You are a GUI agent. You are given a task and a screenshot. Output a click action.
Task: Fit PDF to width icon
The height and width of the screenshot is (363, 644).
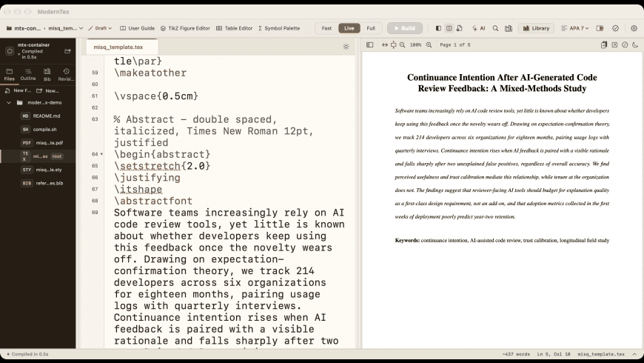384,44
